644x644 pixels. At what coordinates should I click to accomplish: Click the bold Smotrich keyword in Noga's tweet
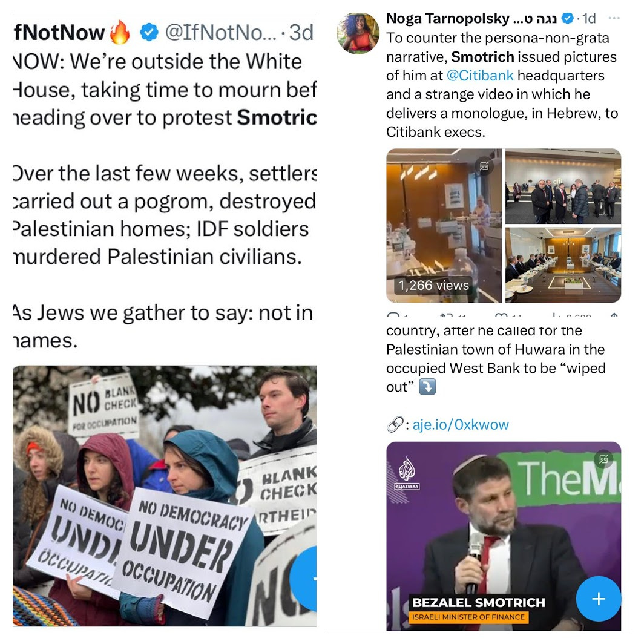pyautogui.click(x=482, y=57)
